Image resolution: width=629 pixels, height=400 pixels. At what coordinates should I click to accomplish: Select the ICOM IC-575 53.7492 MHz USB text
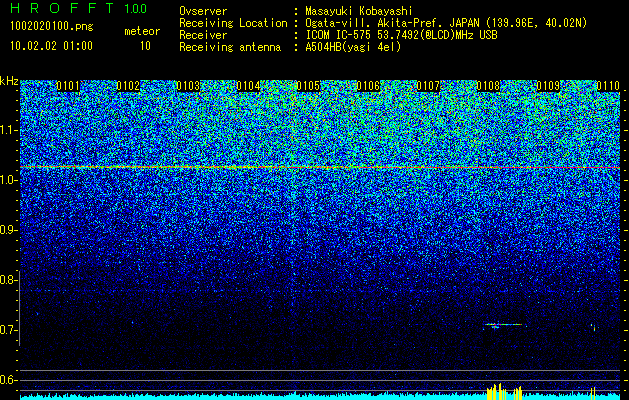pyautogui.click(x=402, y=35)
